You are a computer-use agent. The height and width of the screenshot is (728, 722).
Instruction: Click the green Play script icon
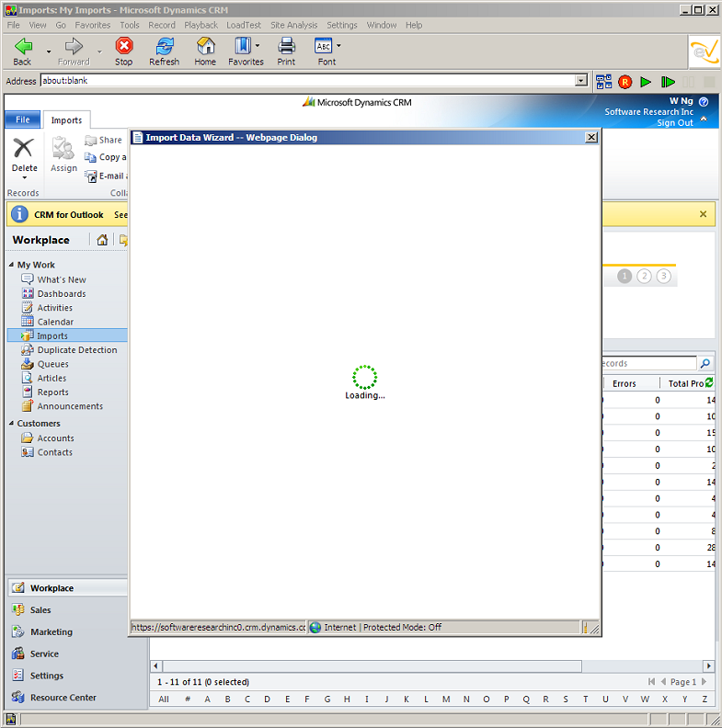(x=646, y=82)
